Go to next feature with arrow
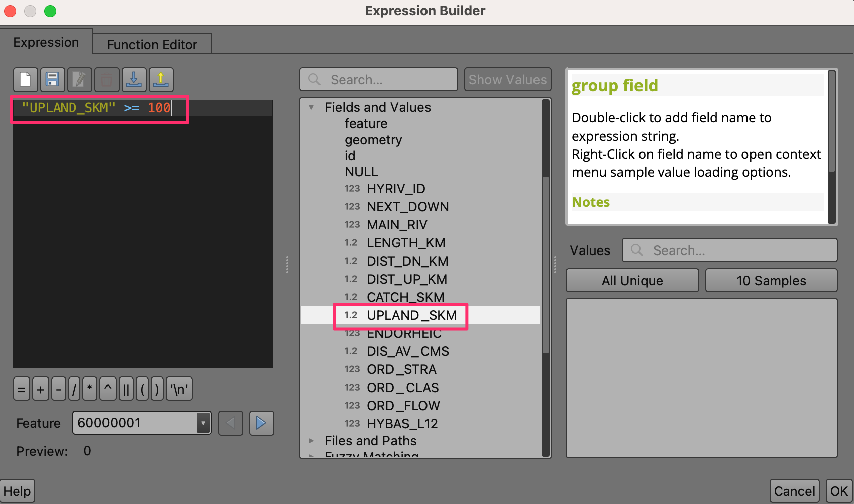The height and width of the screenshot is (504, 854). pyautogui.click(x=261, y=423)
